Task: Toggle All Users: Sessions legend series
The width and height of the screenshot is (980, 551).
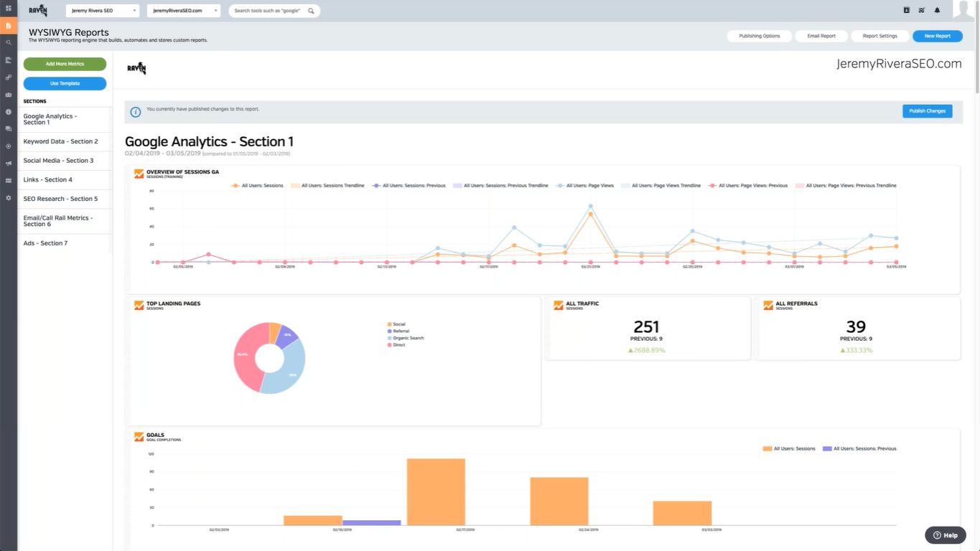Action: pos(257,185)
